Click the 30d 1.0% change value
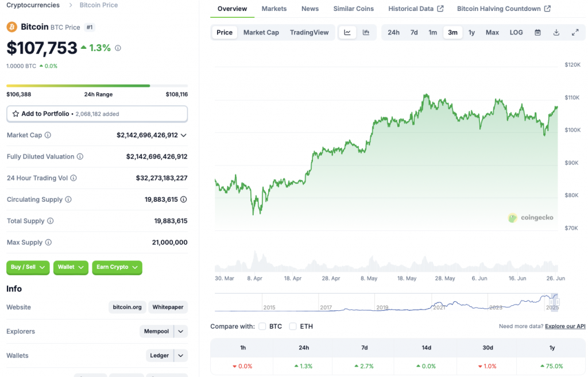 (488, 366)
